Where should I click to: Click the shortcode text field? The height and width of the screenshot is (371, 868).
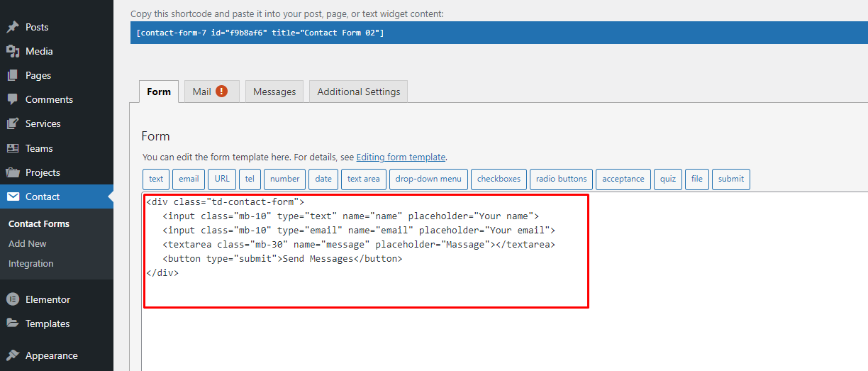point(496,33)
